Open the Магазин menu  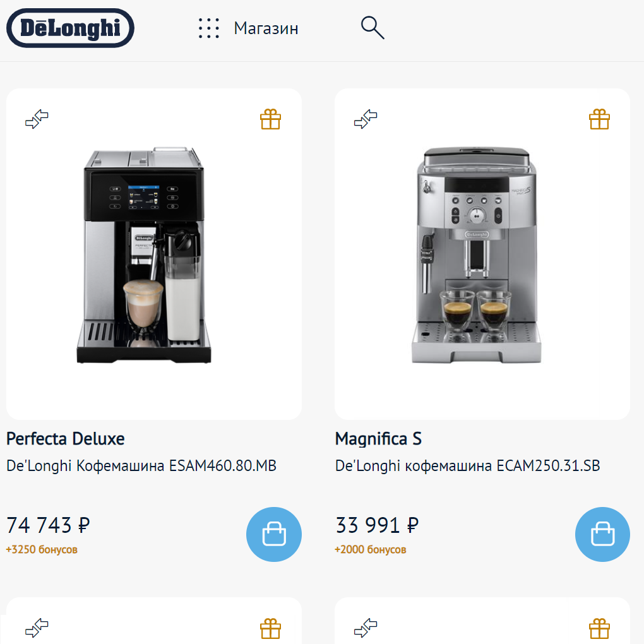(266, 28)
